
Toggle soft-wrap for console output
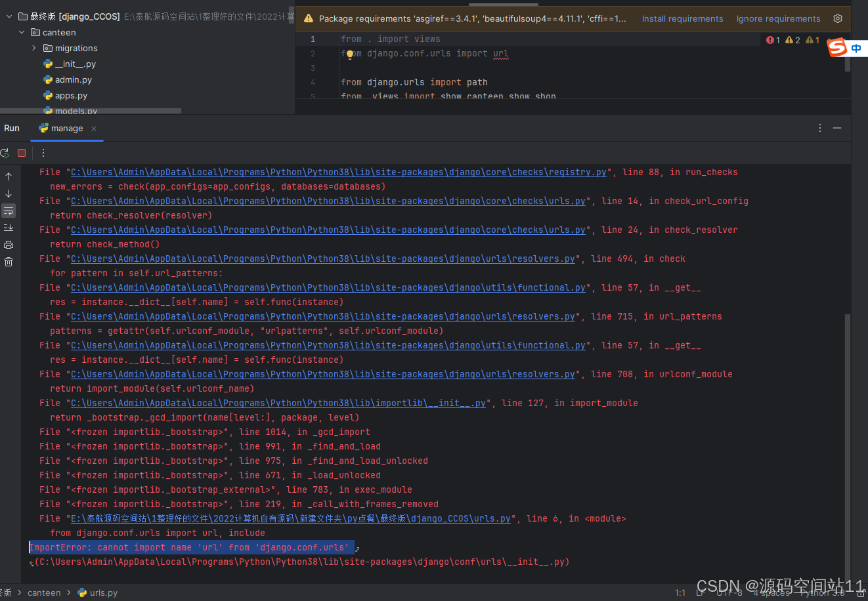(8, 211)
